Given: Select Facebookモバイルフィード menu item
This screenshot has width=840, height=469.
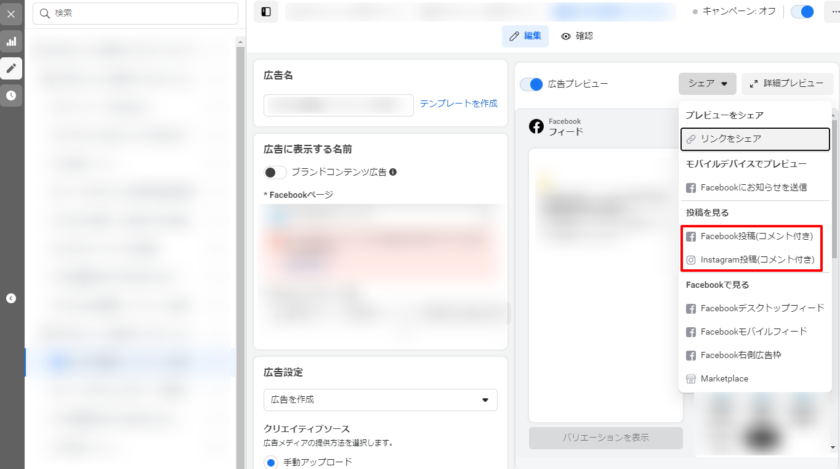Looking at the screenshot, I should click(x=753, y=331).
